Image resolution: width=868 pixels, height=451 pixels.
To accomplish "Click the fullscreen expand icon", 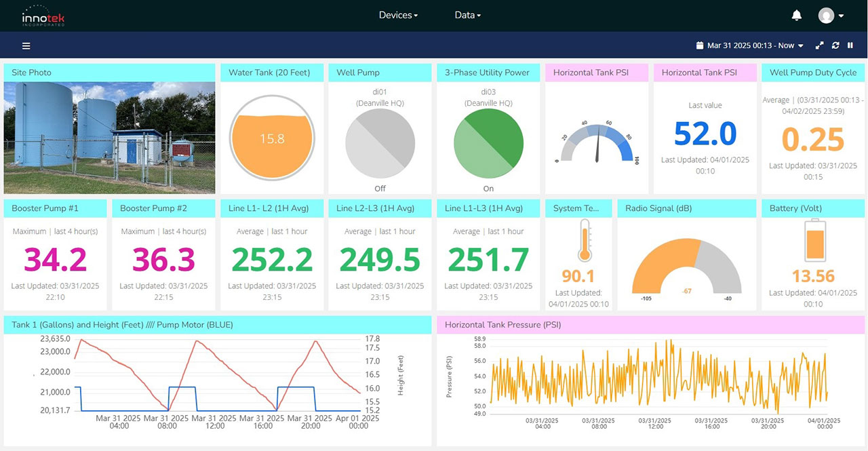I will pos(819,45).
